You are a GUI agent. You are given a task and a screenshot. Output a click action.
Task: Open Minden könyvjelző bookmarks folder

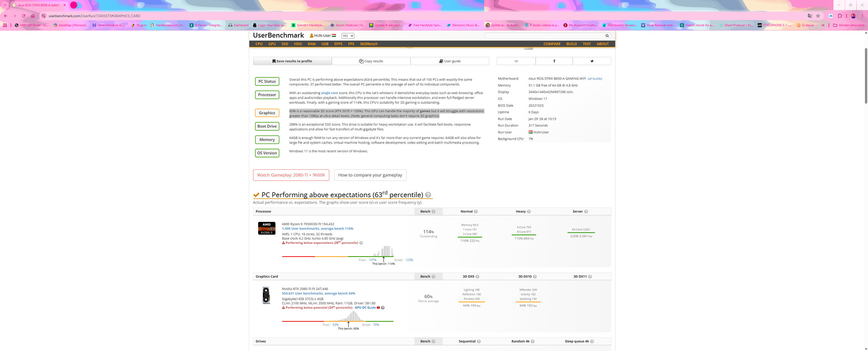[x=849, y=25]
